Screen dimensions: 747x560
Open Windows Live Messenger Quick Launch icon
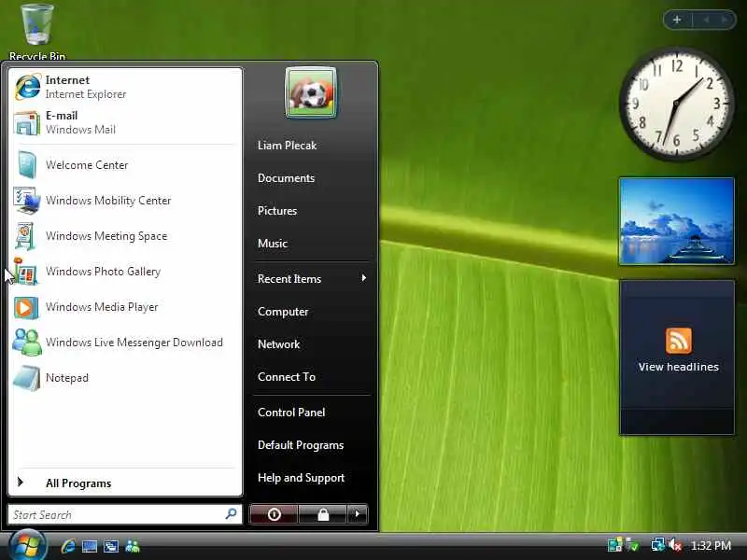point(133,546)
